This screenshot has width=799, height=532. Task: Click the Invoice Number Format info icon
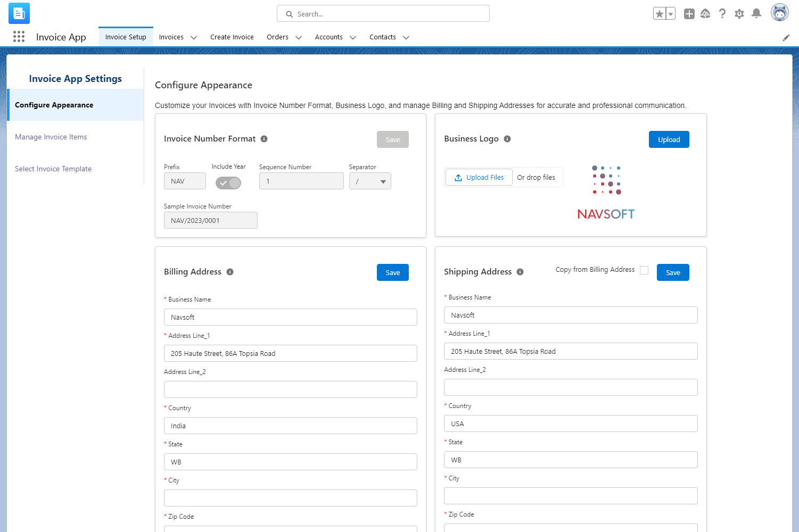click(264, 139)
